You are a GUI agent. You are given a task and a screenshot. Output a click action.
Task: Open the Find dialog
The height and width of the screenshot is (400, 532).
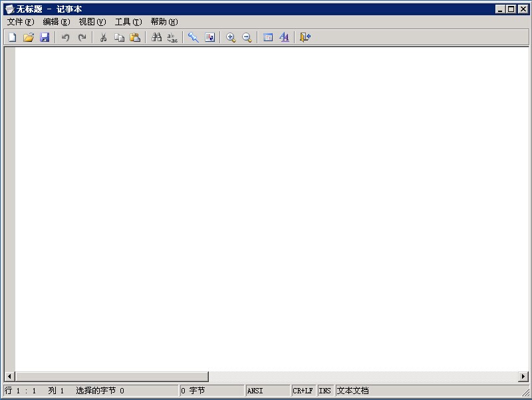[155, 37]
